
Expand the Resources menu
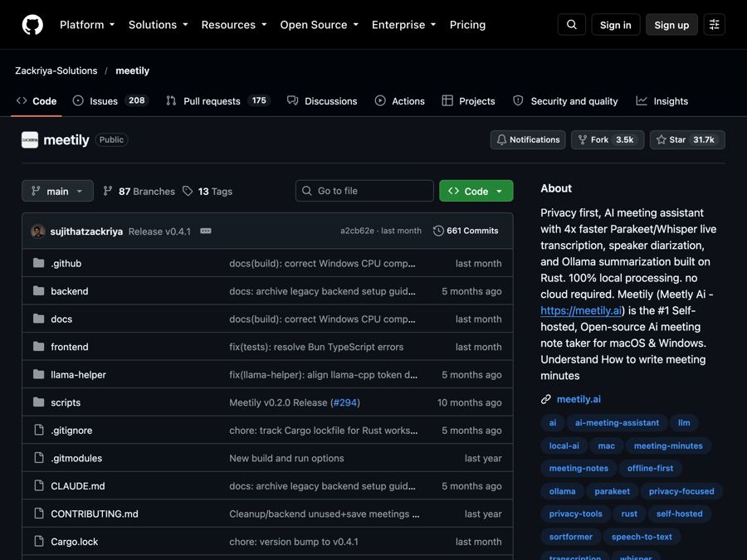[x=234, y=25]
